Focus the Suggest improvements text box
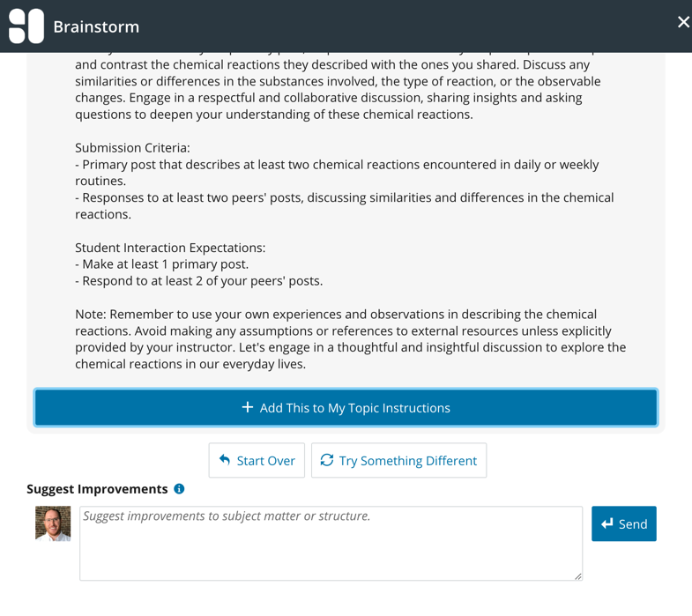The image size is (692, 616). click(331, 543)
